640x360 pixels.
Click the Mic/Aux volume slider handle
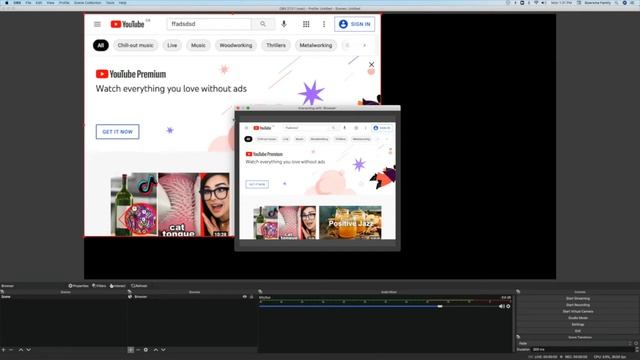(x=440, y=306)
